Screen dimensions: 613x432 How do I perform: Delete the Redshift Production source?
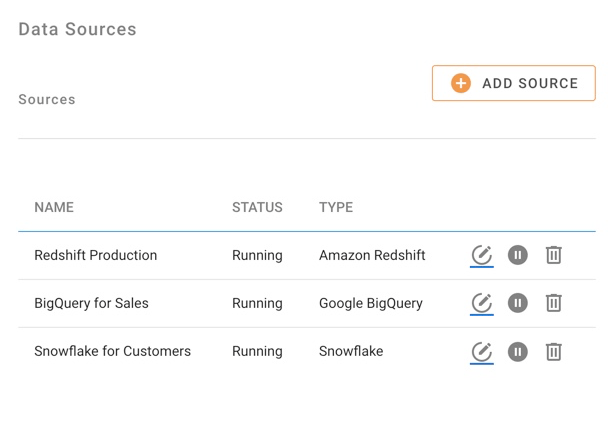pyautogui.click(x=553, y=255)
